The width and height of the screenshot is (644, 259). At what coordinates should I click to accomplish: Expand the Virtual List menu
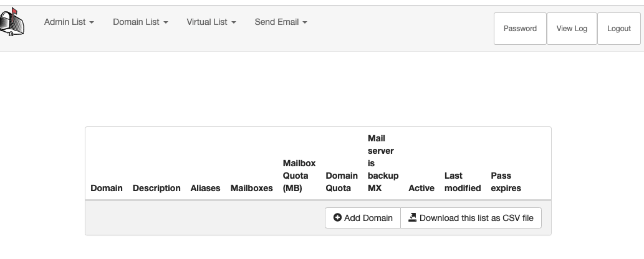211,22
